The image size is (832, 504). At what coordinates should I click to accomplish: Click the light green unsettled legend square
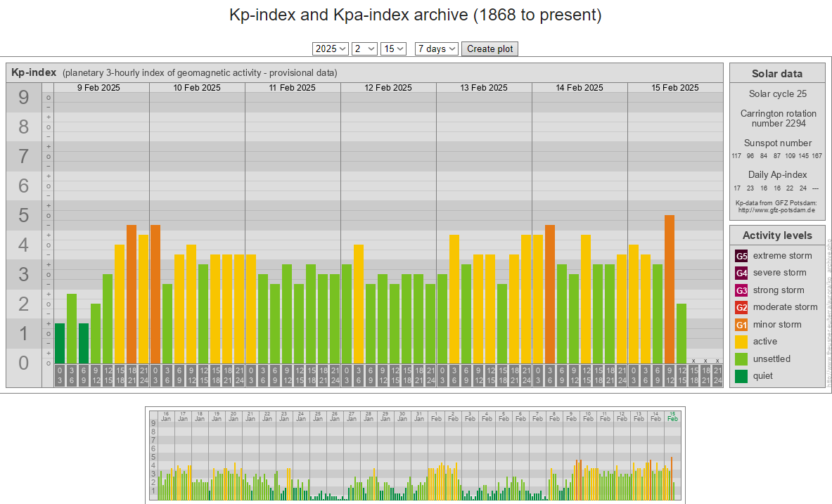tap(741, 359)
